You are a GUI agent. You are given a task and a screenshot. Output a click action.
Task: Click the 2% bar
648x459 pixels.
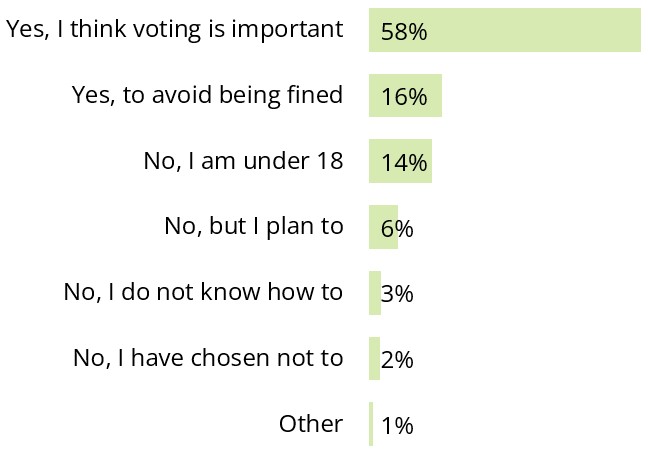point(374,358)
